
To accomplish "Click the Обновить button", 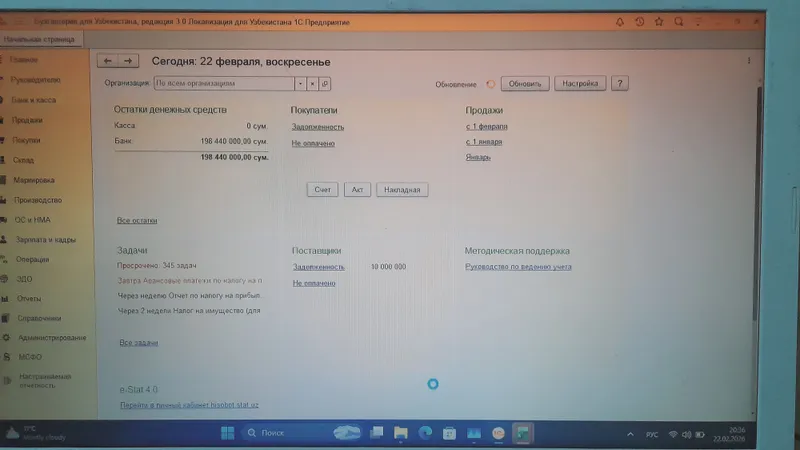I will [x=524, y=83].
